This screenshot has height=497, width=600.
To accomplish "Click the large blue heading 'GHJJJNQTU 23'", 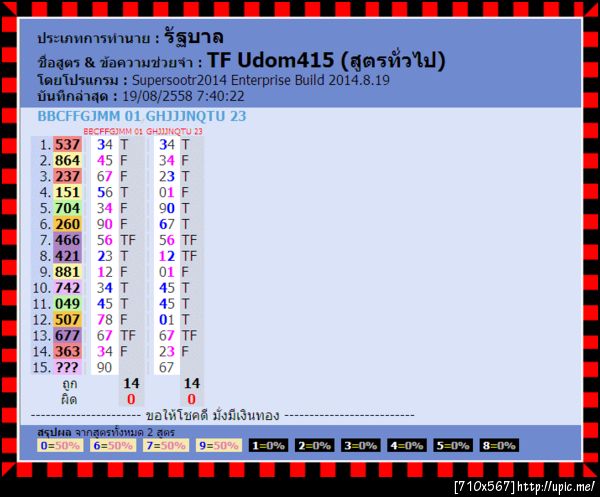I will [x=196, y=116].
